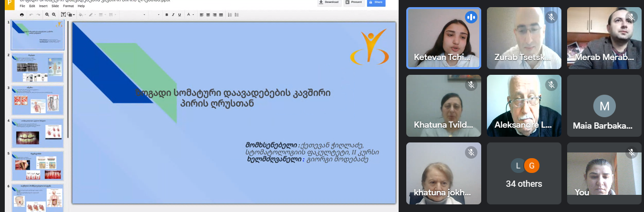Select slide 5 thumbnail in the filmstrip
Viewport: 644px width, 212px height.
(38, 166)
